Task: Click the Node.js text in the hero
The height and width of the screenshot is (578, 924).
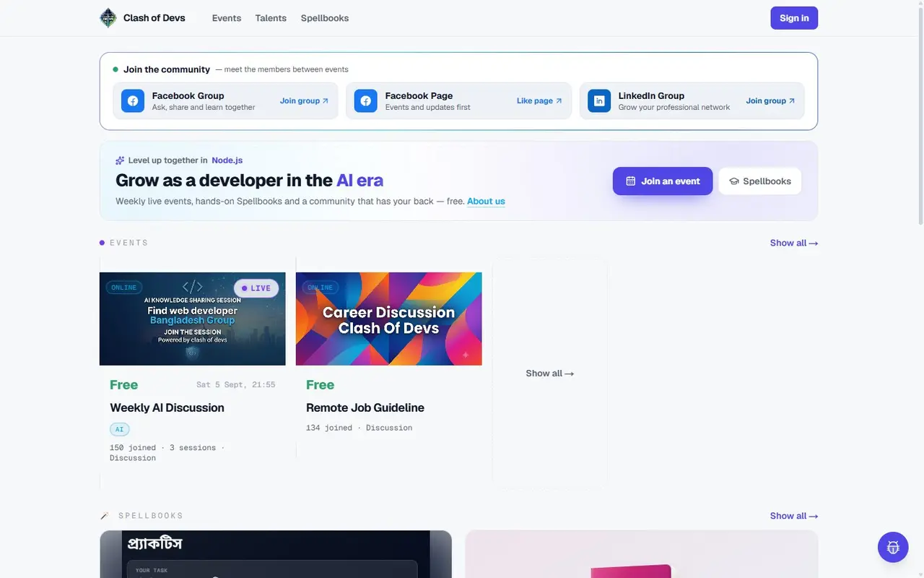Action: (227, 160)
